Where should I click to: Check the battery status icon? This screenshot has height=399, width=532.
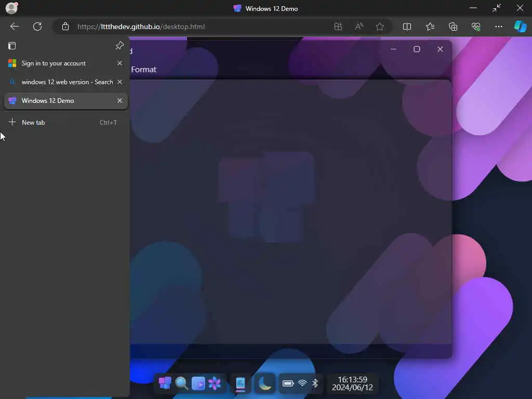[x=288, y=383]
